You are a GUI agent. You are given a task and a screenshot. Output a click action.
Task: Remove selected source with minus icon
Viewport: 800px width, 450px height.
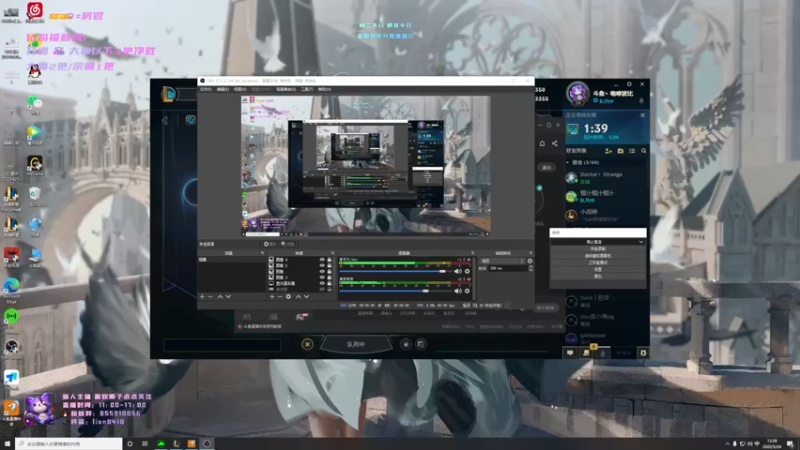coord(280,296)
